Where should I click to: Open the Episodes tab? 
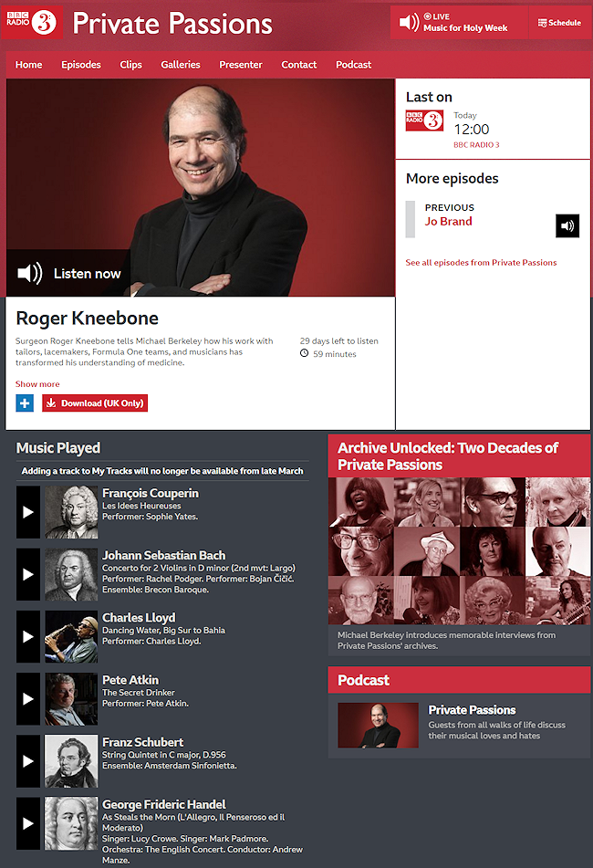pos(81,64)
